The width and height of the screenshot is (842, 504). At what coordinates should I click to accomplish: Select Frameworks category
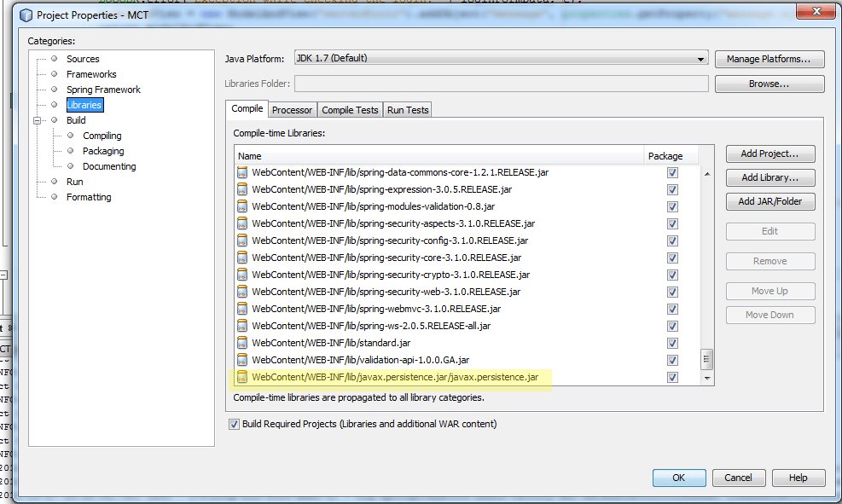tap(91, 74)
